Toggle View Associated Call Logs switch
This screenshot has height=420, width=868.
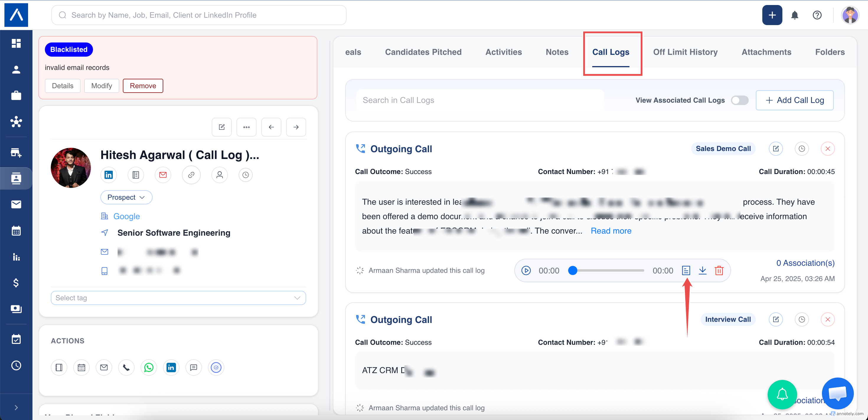click(740, 100)
